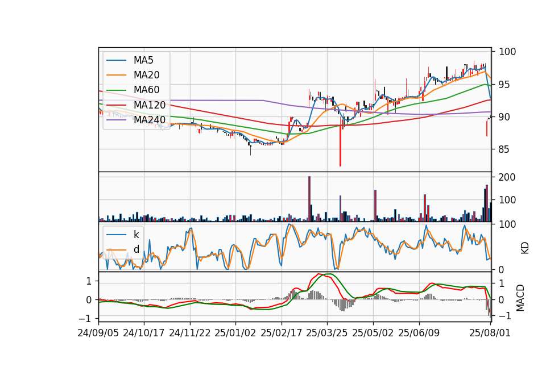Click the 25/01/02 date axis label

[235, 333]
